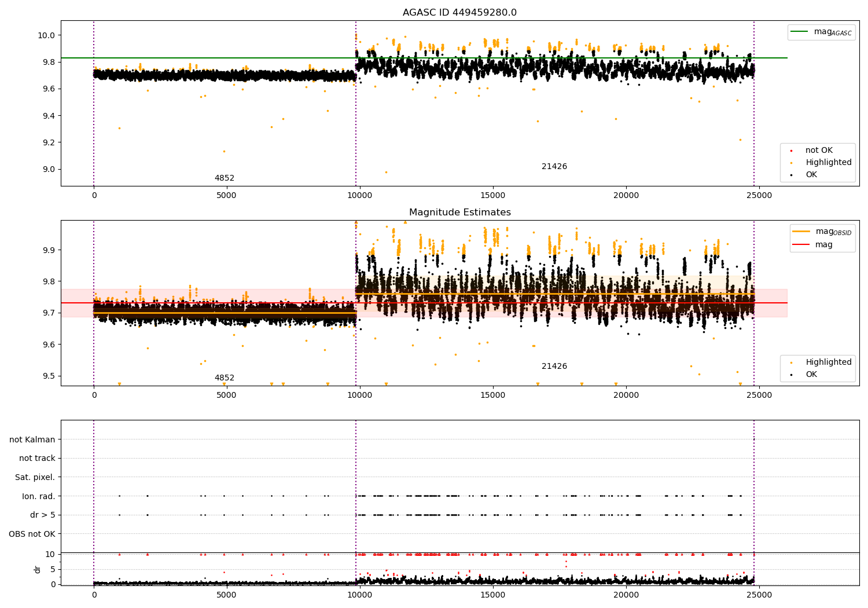The width and height of the screenshot is (868, 608).
Task: Click the 'OBS not OK' flag row label
Action: [x=32, y=534]
